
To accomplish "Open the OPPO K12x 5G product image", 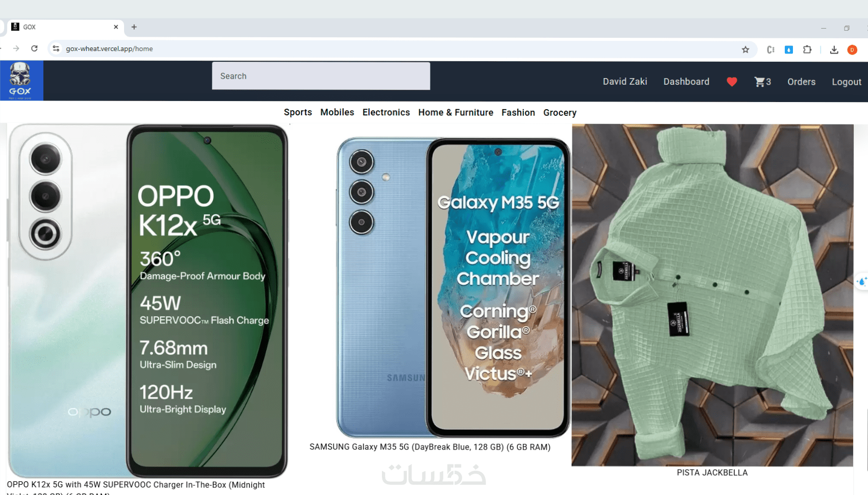I will pos(148,301).
